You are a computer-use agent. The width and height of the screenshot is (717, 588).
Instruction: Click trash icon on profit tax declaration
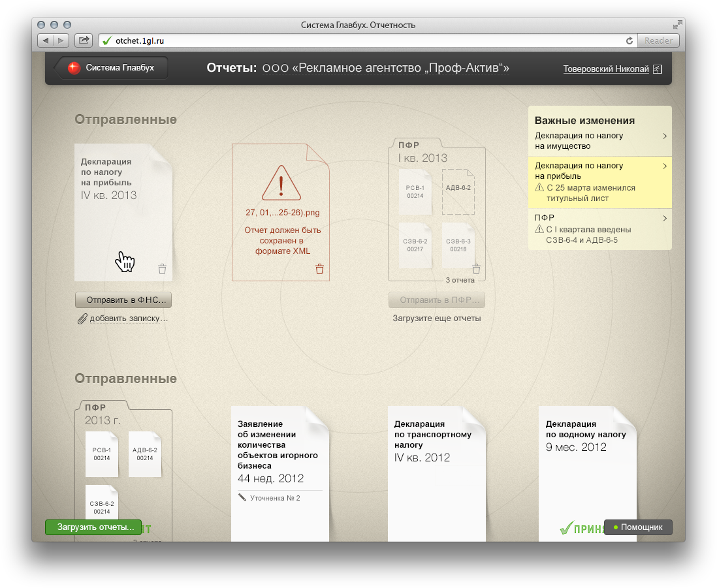162,269
